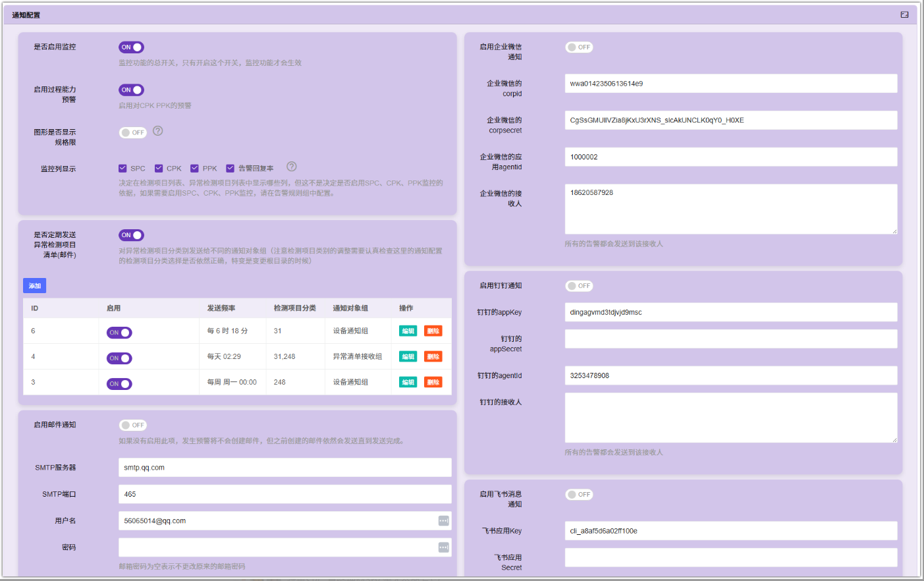This screenshot has height=581, width=924.
Task: Toggle the enable switch for row ID 3
Action: point(119,384)
